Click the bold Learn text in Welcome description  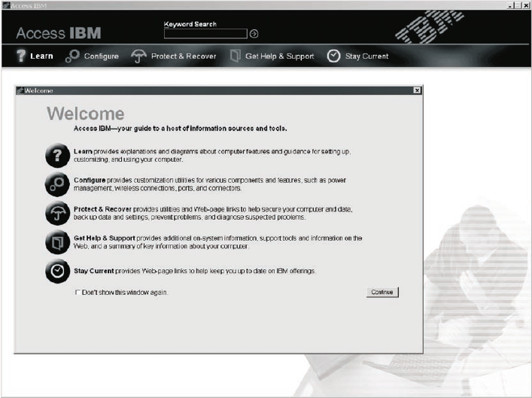pos(83,151)
